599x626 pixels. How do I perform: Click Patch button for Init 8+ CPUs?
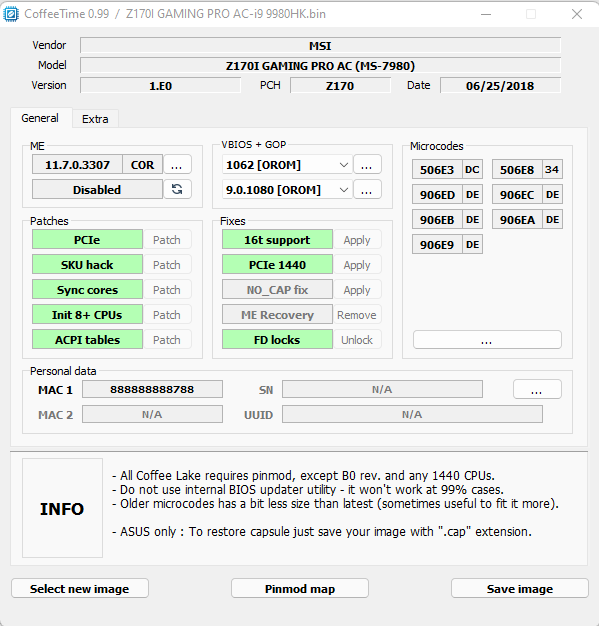pos(167,315)
